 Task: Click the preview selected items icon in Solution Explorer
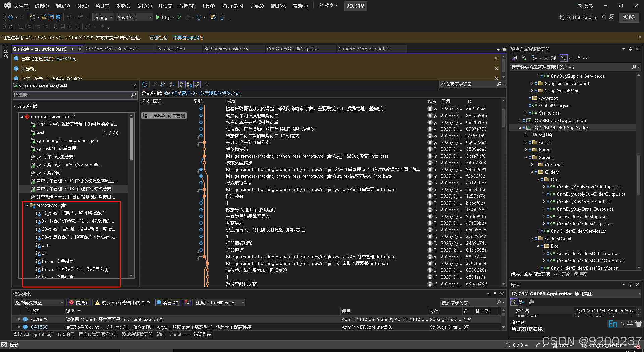pos(585,58)
